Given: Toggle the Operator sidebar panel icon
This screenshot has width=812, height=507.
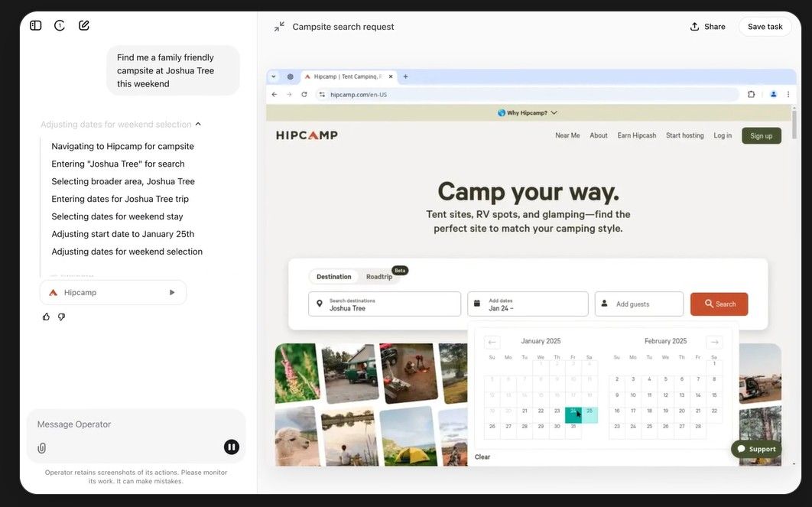Looking at the screenshot, I should [36, 25].
